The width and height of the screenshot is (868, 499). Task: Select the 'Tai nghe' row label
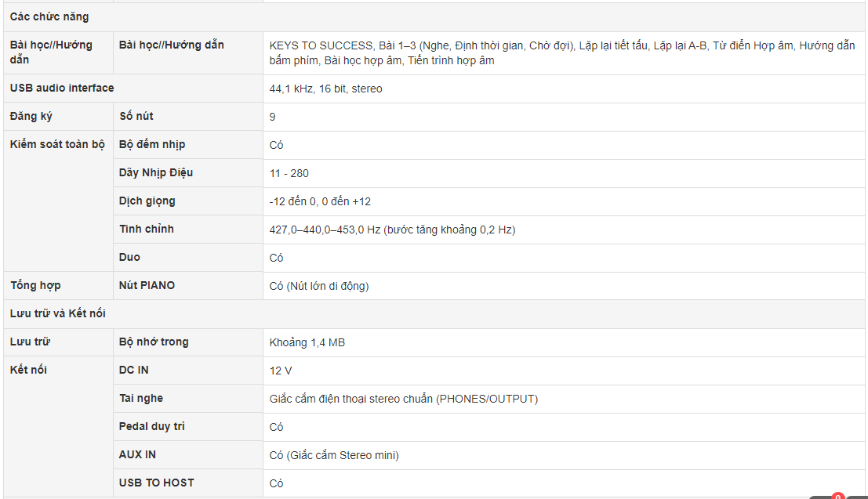tap(141, 398)
